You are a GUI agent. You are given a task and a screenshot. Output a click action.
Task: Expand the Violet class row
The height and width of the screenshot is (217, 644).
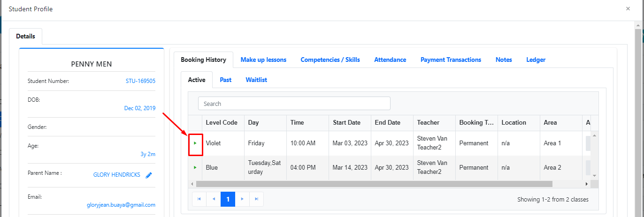195,143
